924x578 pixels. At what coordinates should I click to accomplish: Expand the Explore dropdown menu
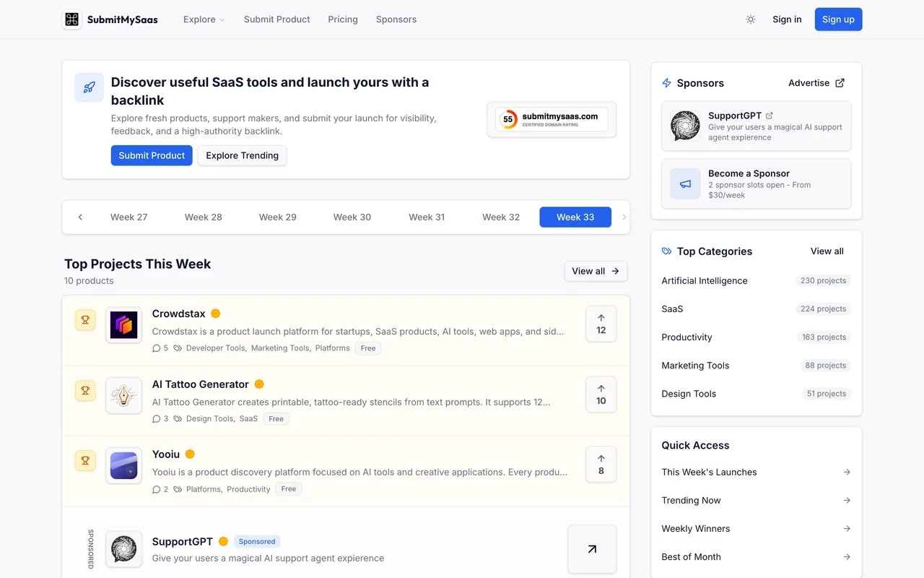[204, 20]
